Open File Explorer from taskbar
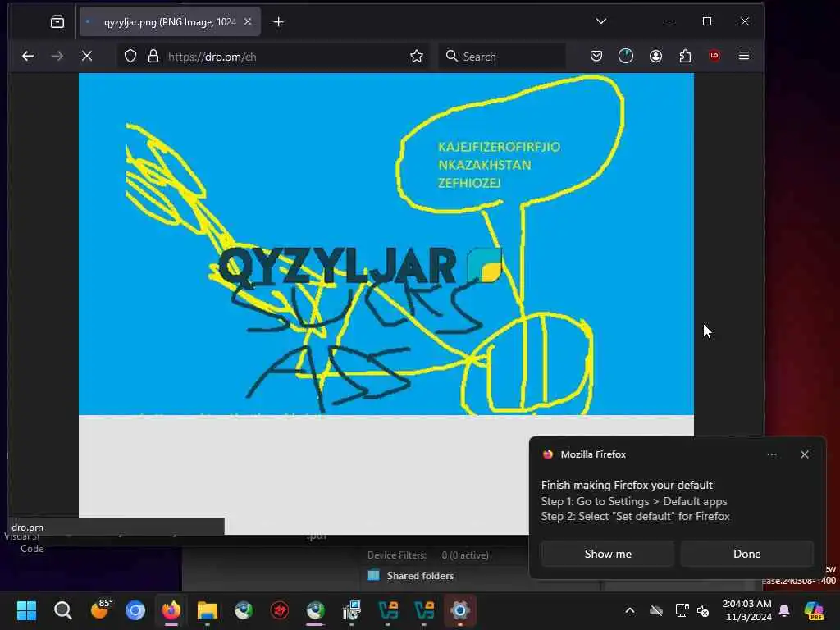The height and width of the screenshot is (630, 840). 208,610
